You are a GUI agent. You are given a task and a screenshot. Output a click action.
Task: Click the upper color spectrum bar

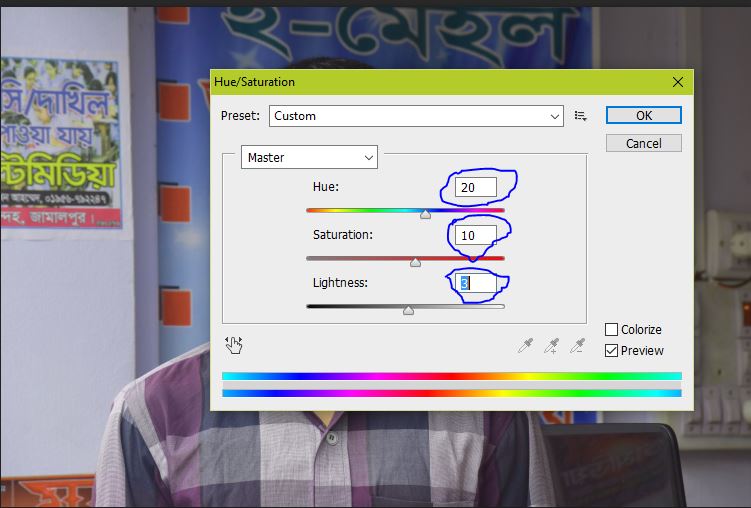click(452, 376)
